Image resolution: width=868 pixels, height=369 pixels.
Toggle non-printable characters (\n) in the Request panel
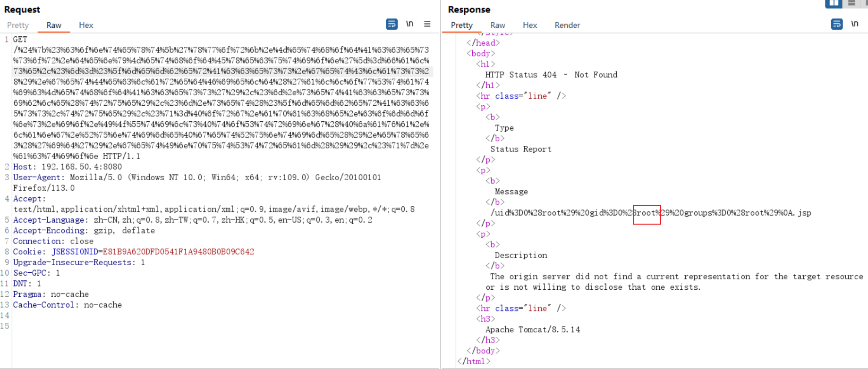(409, 24)
